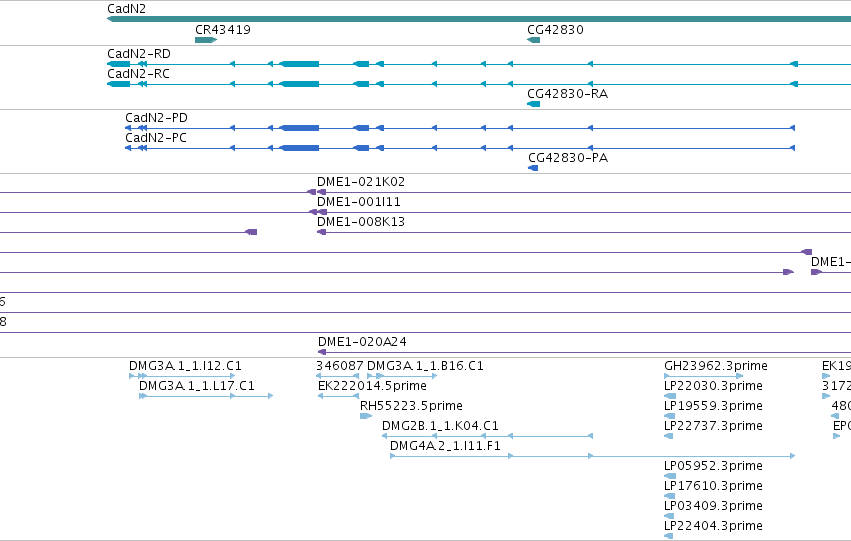The height and width of the screenshot is (541, 851).
Task: Click the CG42830 gene feature glyph
Action: pos(534,40)
